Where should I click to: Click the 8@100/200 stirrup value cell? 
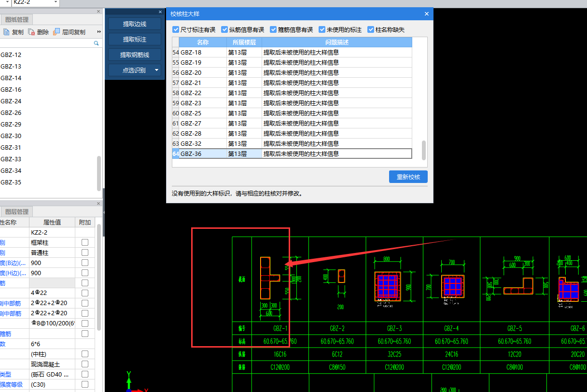coord(52,323)
